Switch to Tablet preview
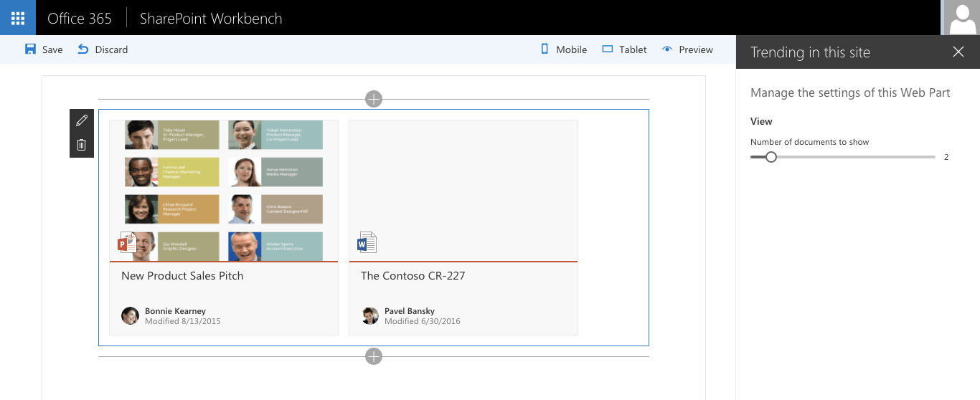980x400 pixels. pyautogui.click(x=624, y=49)
